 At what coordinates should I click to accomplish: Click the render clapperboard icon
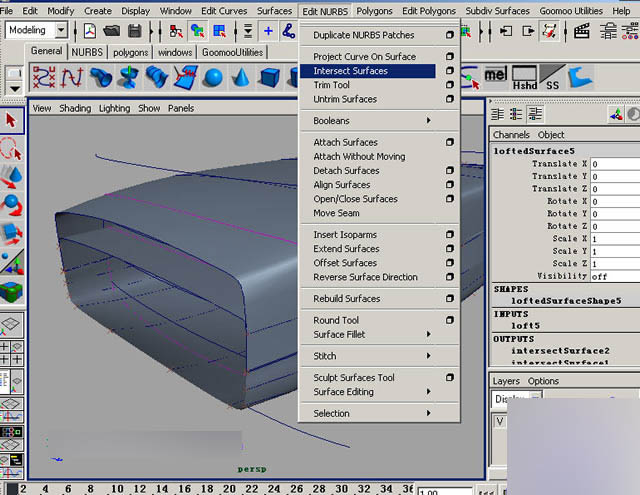point(579,30)
